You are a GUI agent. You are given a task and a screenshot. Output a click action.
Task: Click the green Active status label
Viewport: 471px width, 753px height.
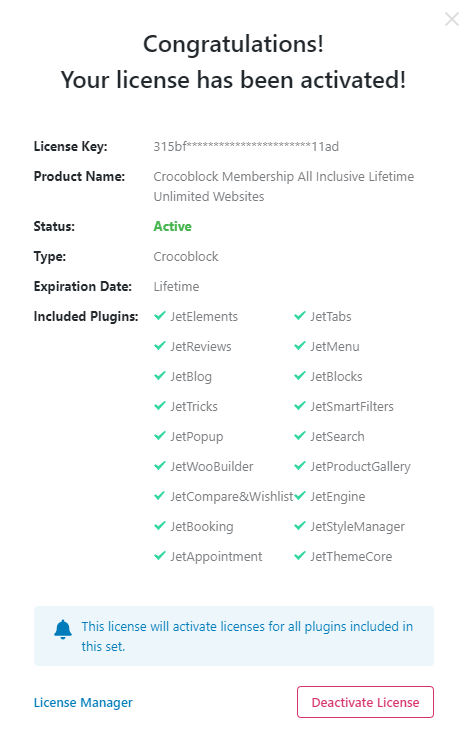pyautogui.click(x=172, y=226)
